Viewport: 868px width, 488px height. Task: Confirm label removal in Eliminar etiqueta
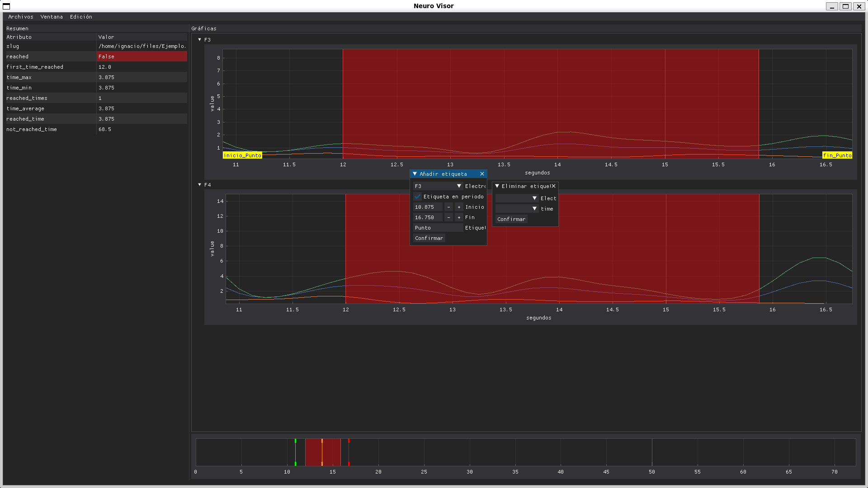click(x=511, y=219)
